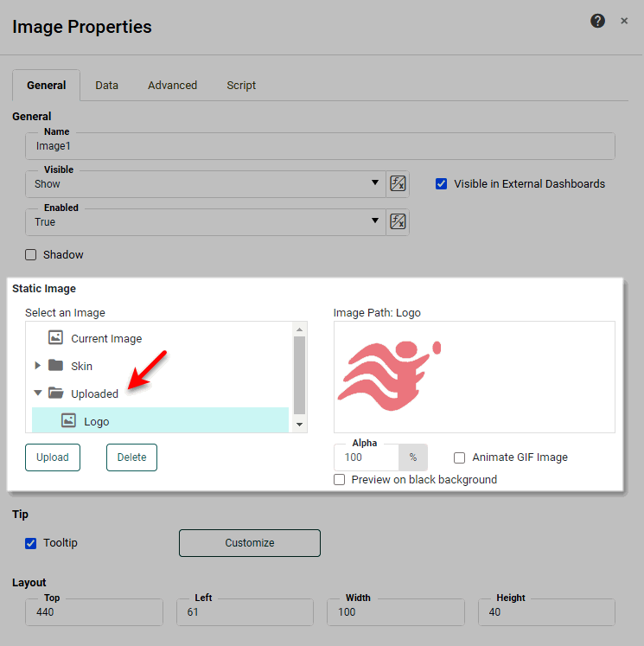Toggle Visible in External Dashboards checkbox
Viewport: 644px width, 646px height.
442,183
